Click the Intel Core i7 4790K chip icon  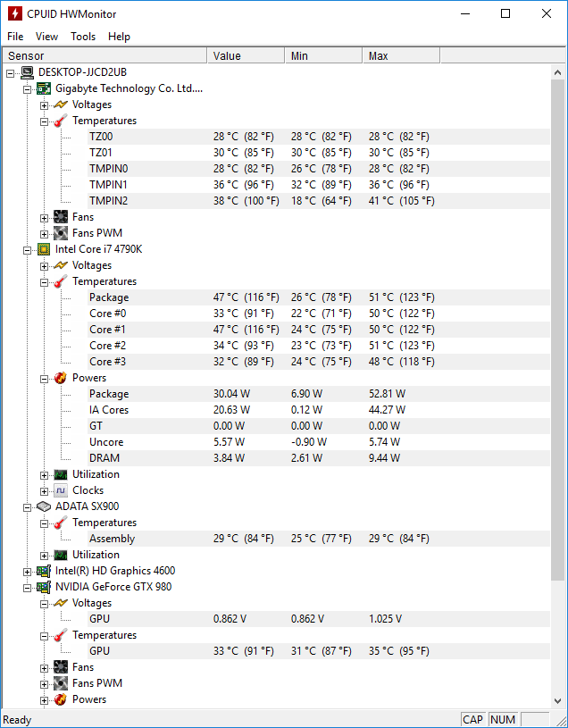tap(44, 250)
